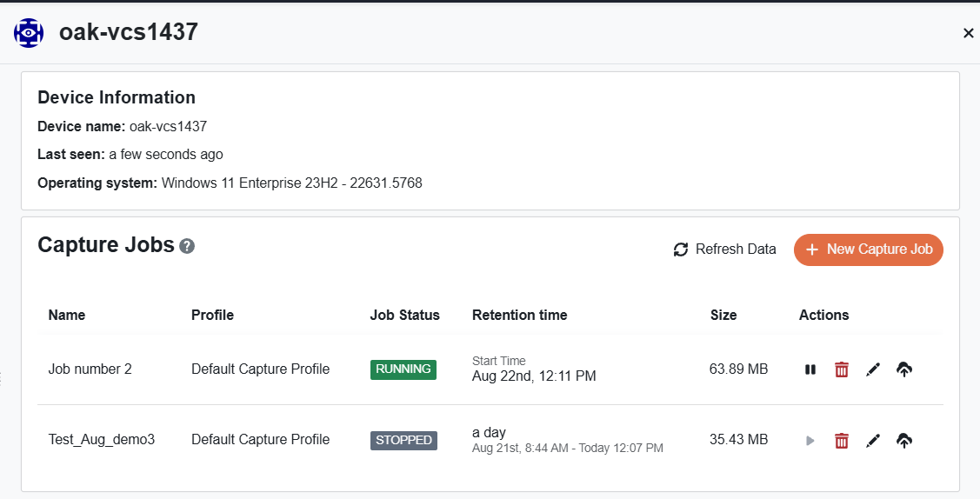980x499 pixels.
Task: Click the Refresh Data button
Action: [724, 249]
